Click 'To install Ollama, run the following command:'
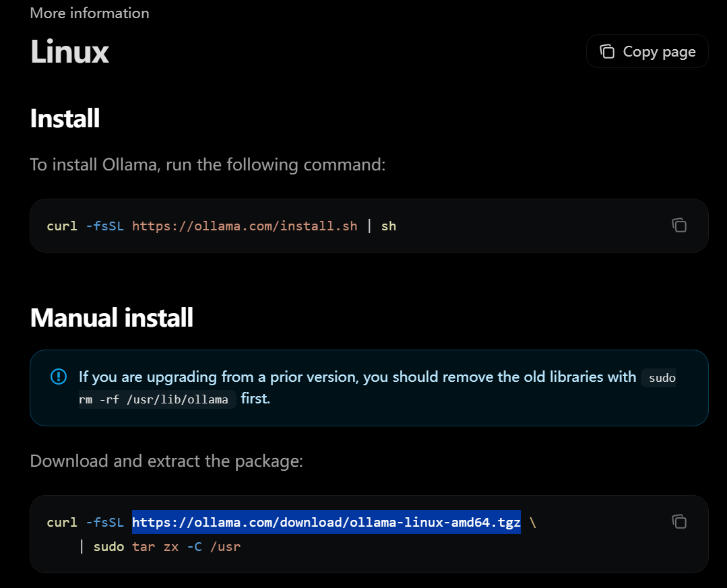Viewport: 727px width, 588px height. tap(208, 164)
